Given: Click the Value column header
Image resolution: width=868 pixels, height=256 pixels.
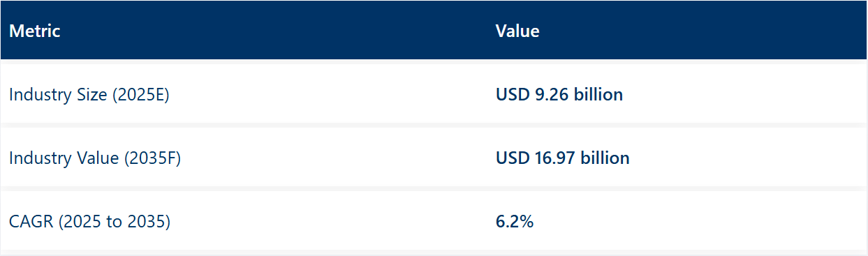Looking at the screenshot, I should pyautogui.click(x=517, y=31).
